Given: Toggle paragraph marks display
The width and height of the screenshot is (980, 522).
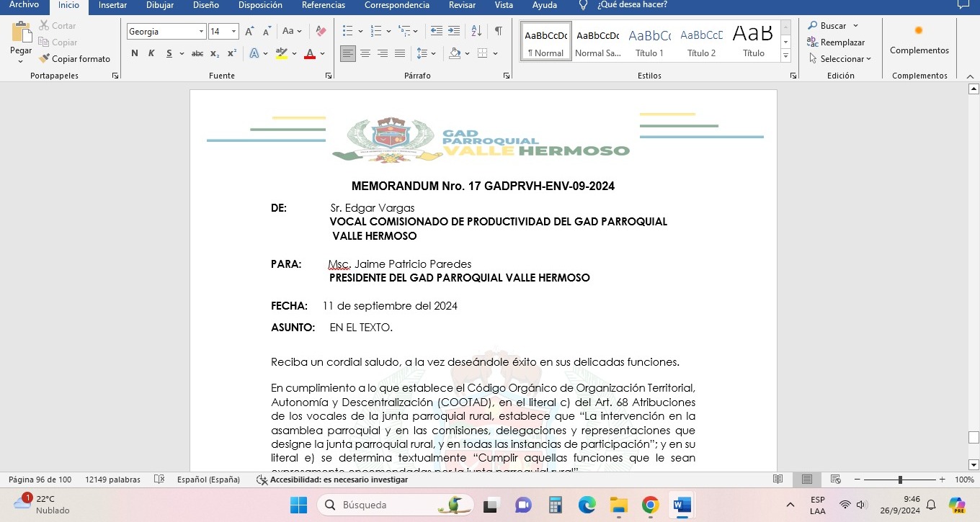Looking at the screenshot, I should click(x=498, y=32).
